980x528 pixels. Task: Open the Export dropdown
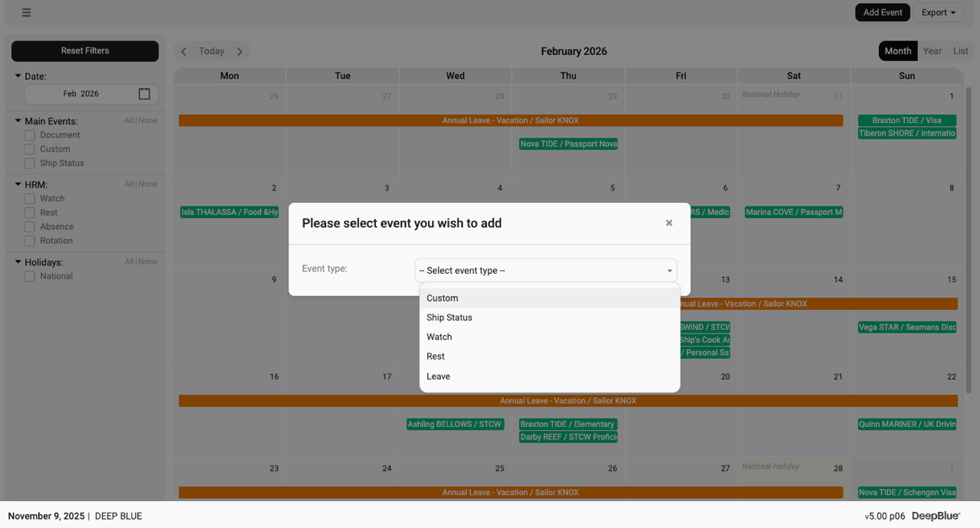click(939, 12)
